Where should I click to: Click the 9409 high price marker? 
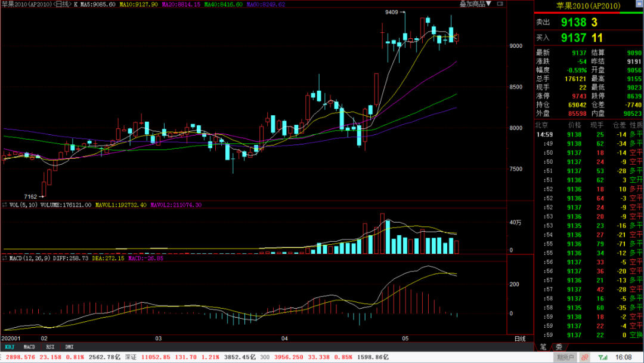coord(391,13)
